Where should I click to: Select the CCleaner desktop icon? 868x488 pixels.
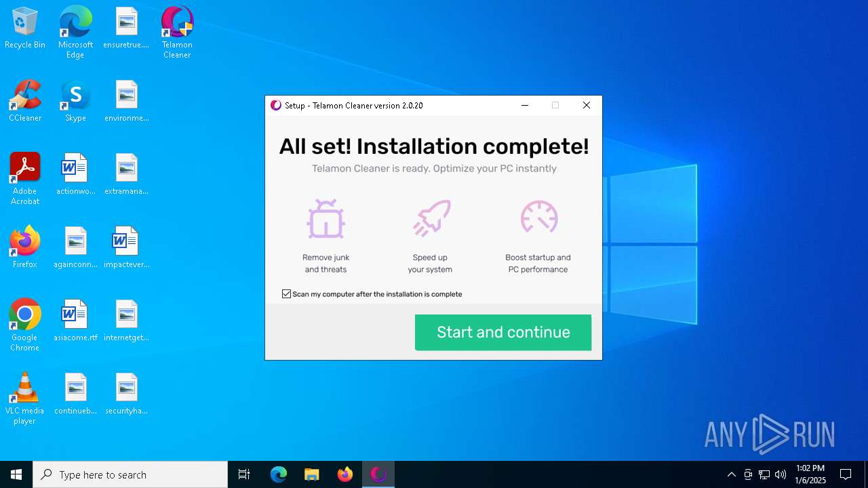coord(25,102)
